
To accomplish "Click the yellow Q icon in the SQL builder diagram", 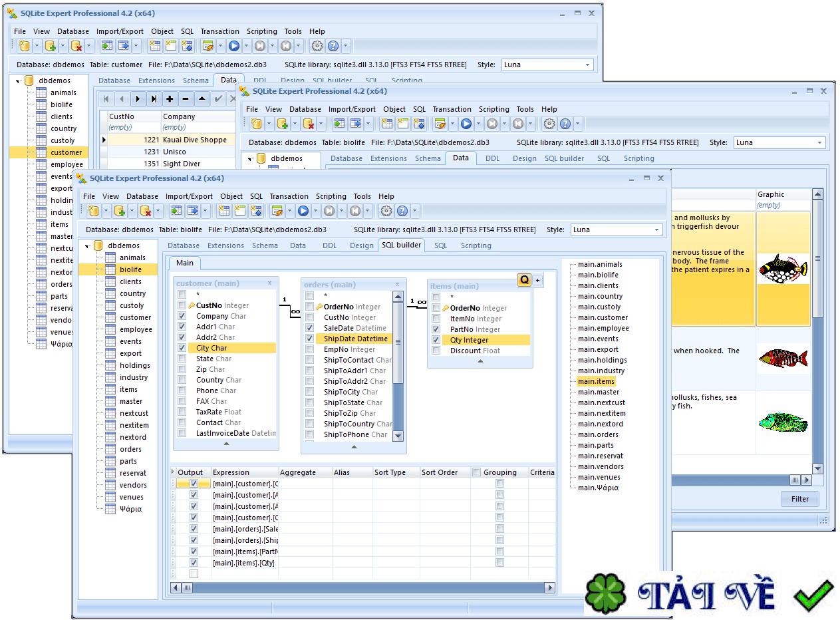I will 525,280.
